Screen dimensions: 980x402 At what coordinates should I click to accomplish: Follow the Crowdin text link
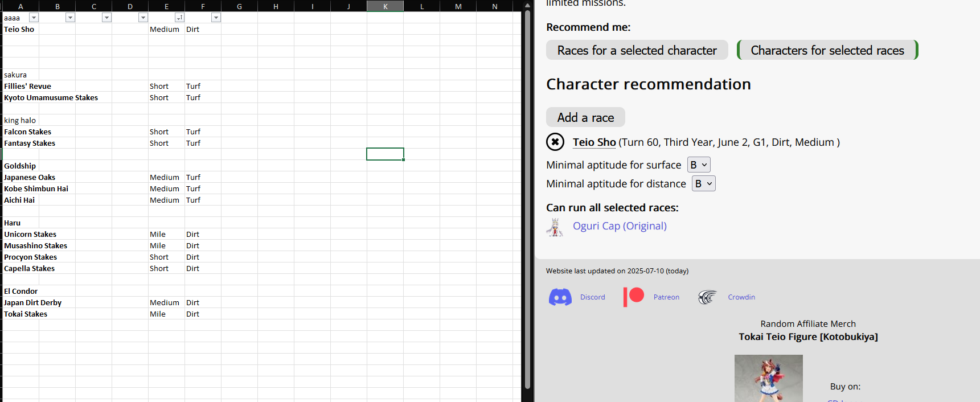[x=741, y=297]
